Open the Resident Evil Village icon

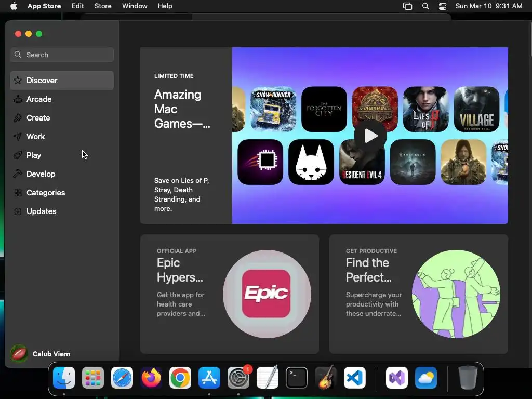(x=477, y=109)
